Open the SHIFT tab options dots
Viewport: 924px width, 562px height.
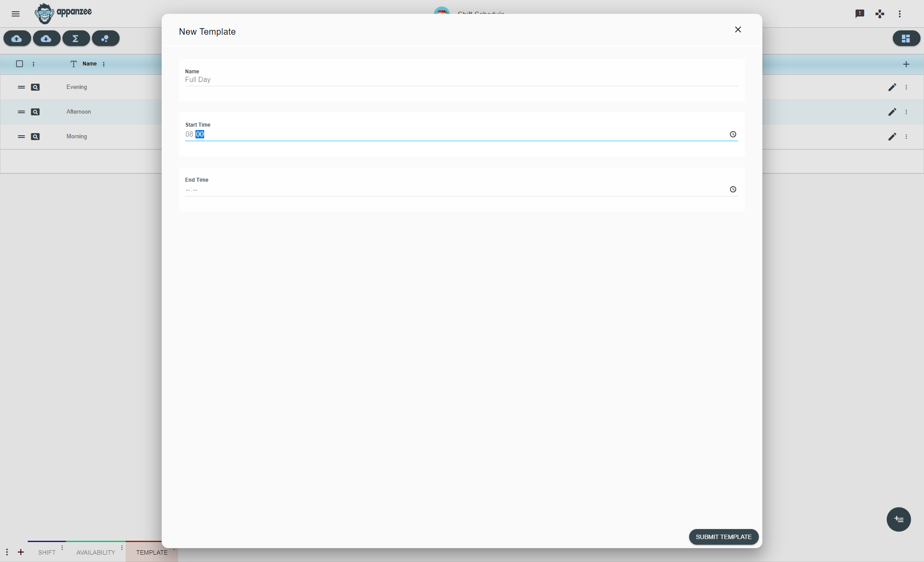point(62,548)
